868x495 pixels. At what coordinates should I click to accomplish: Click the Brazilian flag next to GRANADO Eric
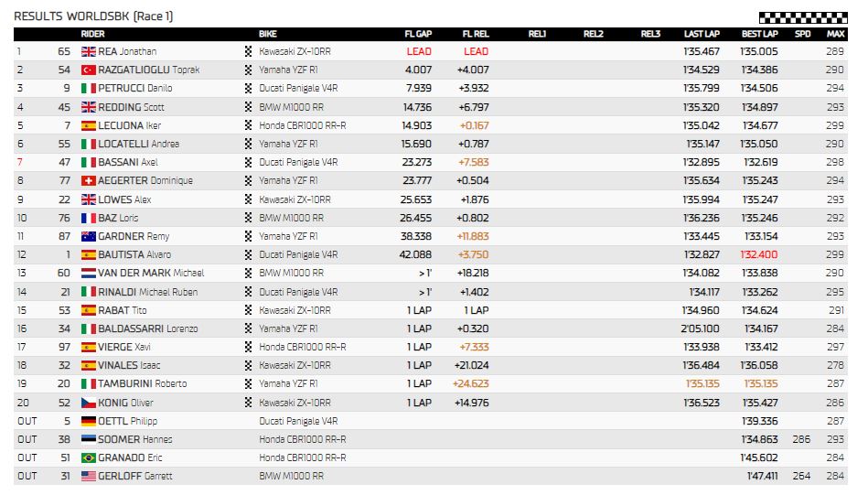tap(89, 457)
